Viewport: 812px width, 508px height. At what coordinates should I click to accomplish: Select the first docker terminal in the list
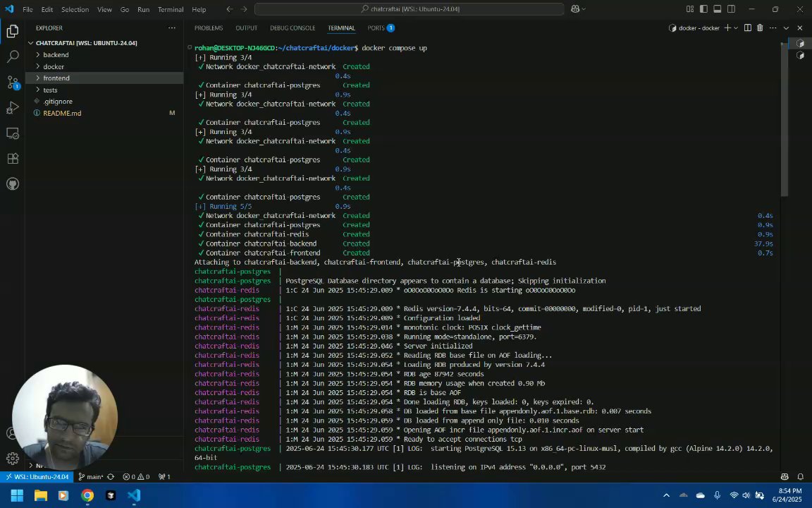click(800, 44)
